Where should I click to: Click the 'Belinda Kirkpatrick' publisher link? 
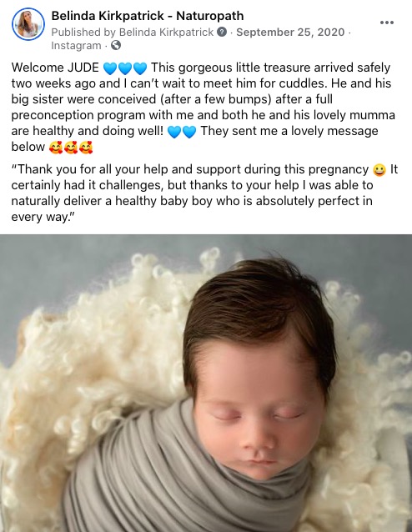166,33
